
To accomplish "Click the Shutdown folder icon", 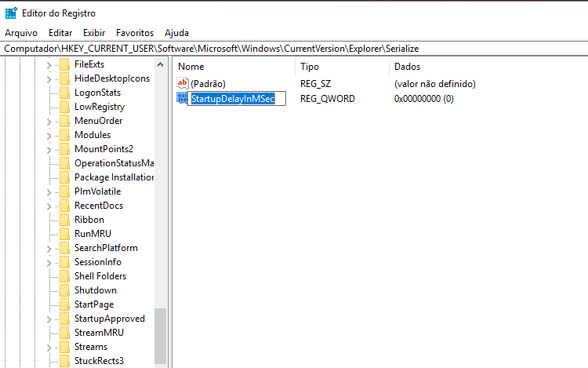I will pyautogui.click(x=64, y=290).
